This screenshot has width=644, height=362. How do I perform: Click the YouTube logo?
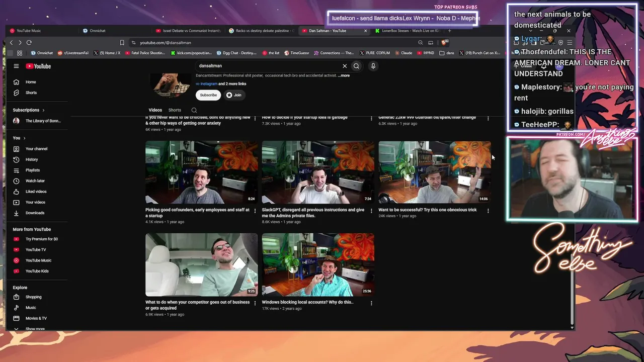[x=38, y=66]
